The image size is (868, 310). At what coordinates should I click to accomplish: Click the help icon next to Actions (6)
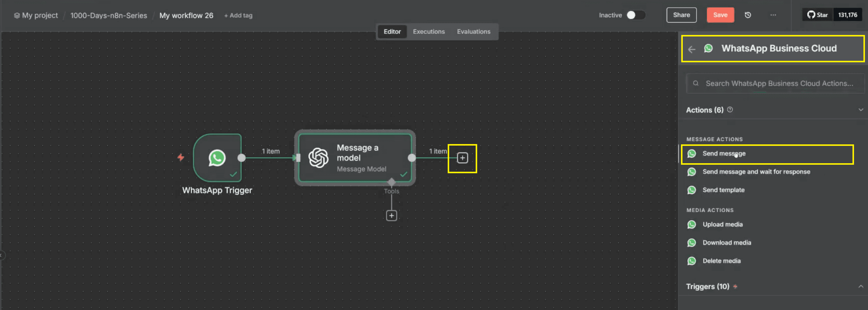point(730,109)
